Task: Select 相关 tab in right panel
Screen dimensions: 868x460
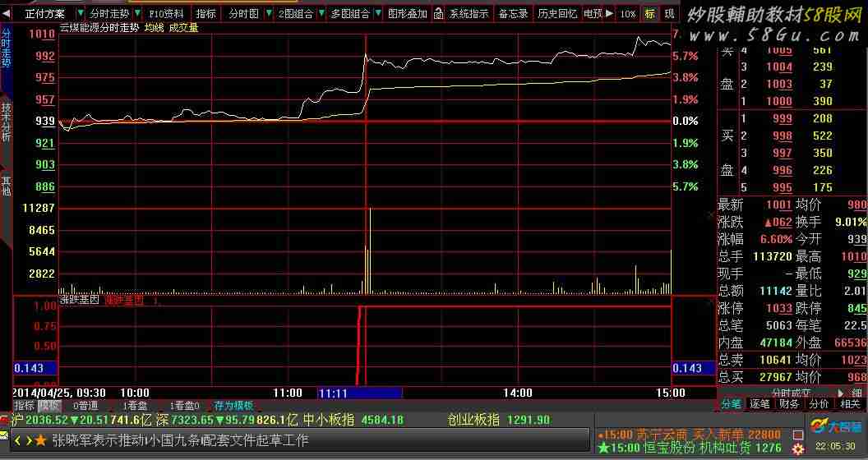Action: pos(850,403)
